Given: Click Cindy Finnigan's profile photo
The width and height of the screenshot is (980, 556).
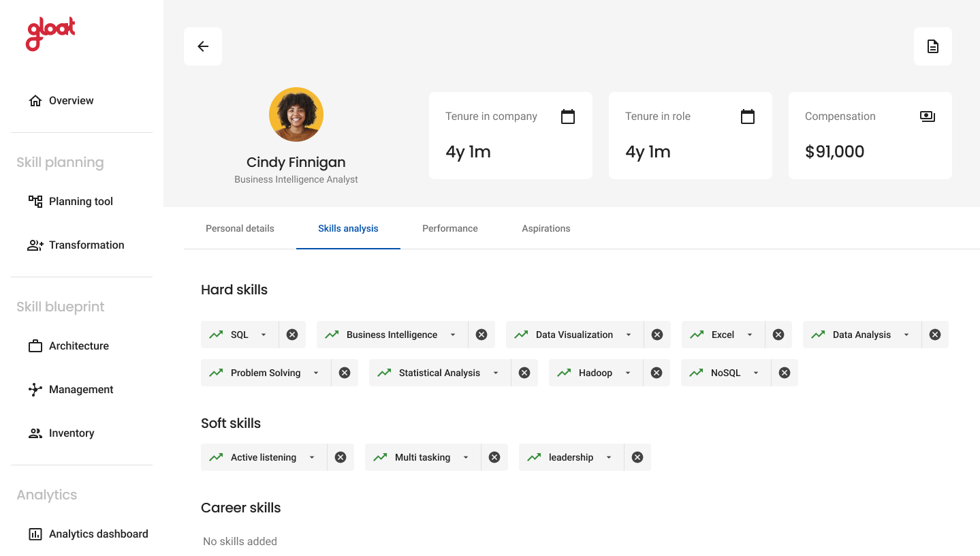Looking at the screenshot, I should [296, 114].
